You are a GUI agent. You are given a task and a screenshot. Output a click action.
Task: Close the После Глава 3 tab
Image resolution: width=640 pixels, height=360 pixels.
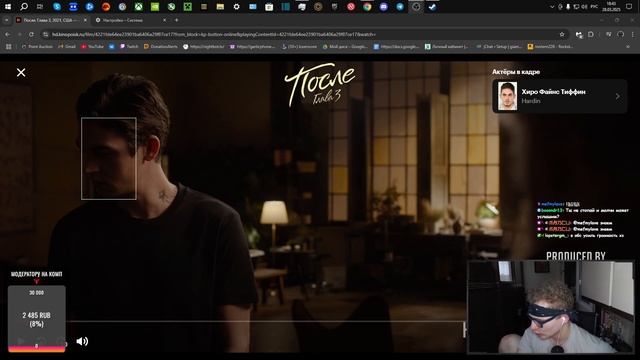pos(85,20)
